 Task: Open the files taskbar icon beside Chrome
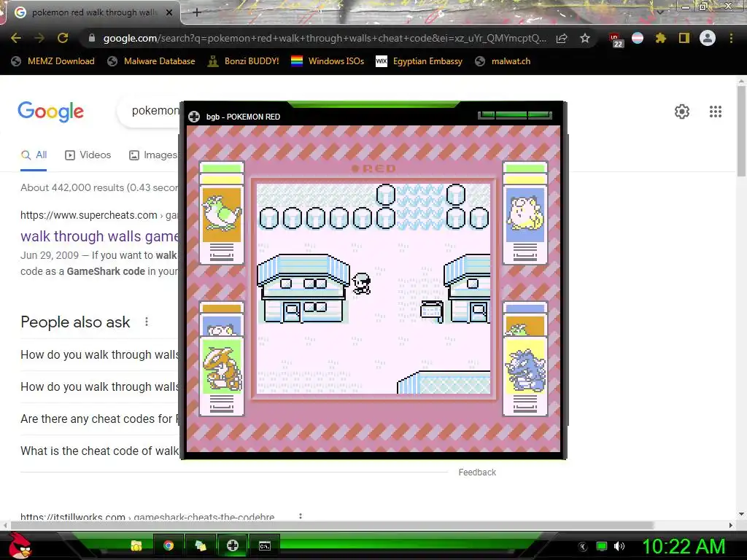(x=201, y=545)
